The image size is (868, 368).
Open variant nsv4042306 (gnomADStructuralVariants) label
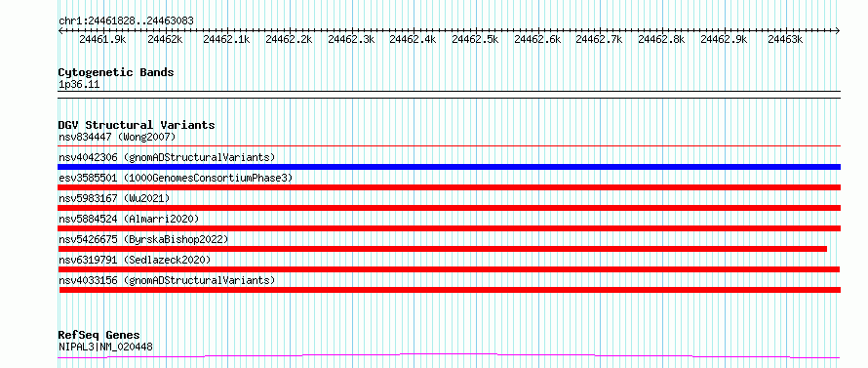[167, 157]
